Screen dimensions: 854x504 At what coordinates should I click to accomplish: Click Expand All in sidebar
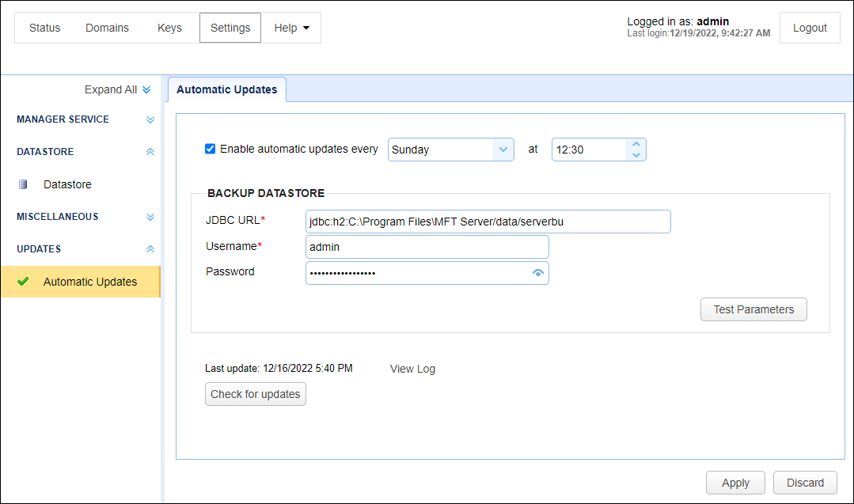coord(111,90)
